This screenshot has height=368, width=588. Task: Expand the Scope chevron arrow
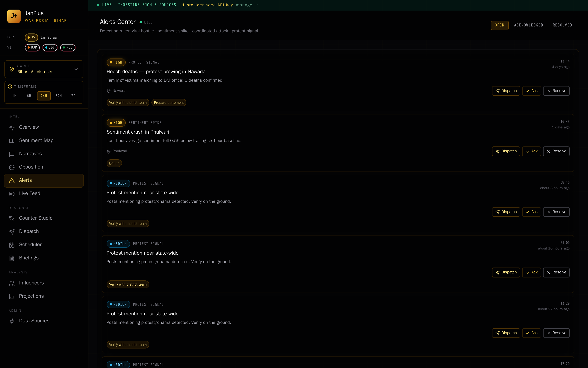pos(76,69)
